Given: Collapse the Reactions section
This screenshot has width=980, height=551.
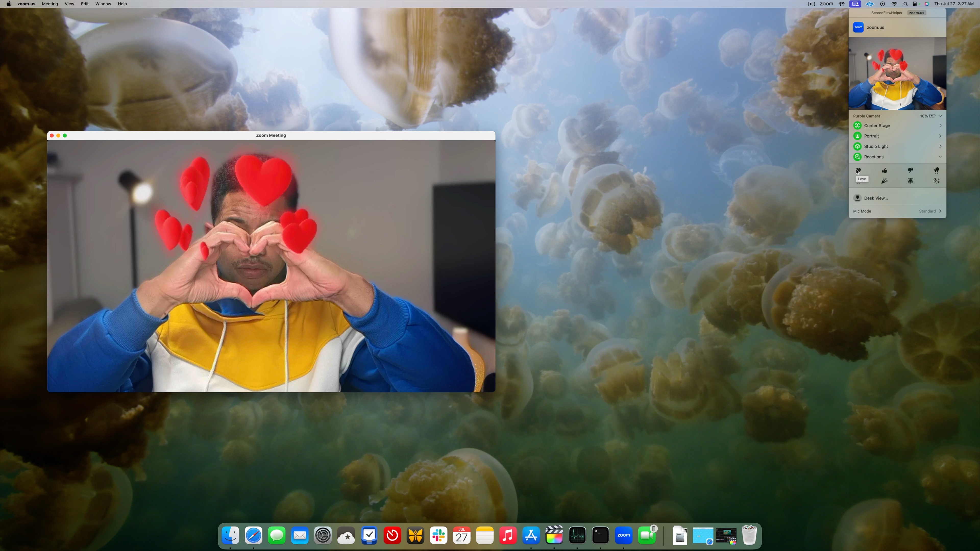Looking at the screenshot, I should coord(940,157).
